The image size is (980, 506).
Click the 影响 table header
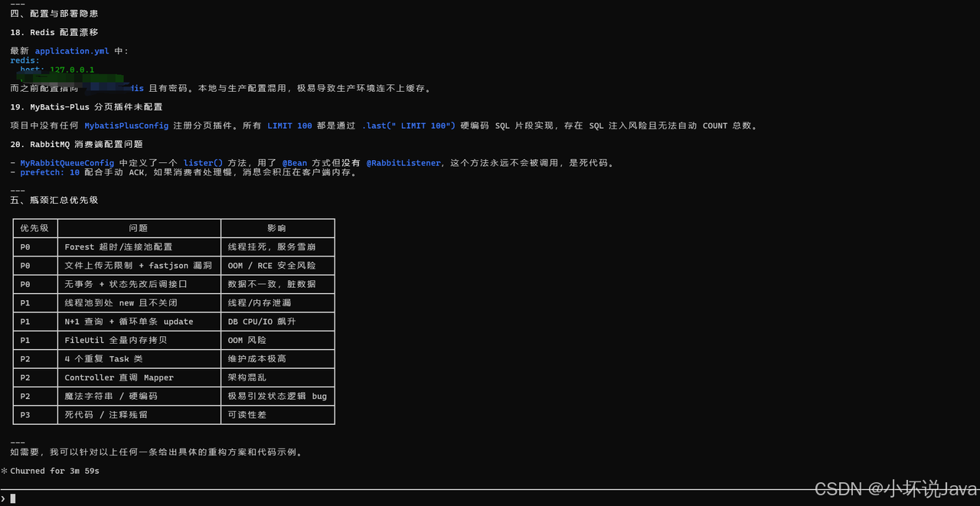click(x=278, y=228)
